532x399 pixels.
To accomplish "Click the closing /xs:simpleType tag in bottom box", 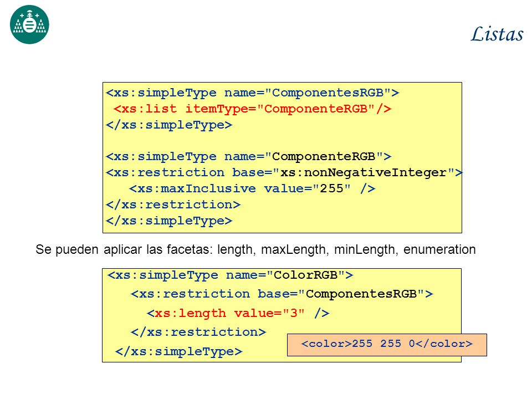I will (179, 351).
